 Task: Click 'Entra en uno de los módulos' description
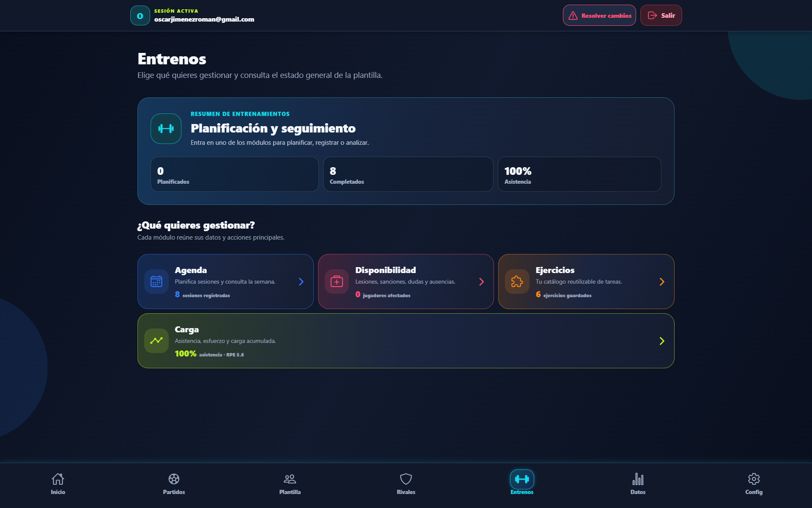coord(280,143)
